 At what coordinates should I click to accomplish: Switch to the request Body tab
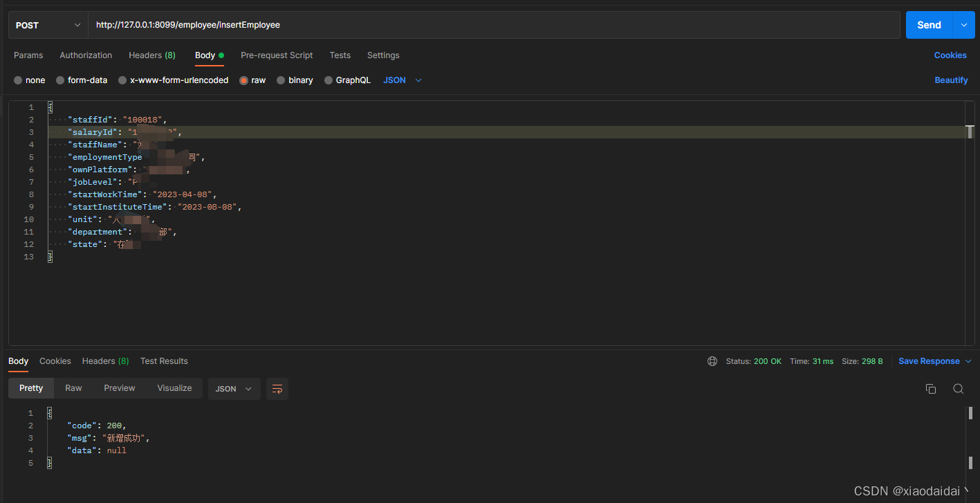(x=210, y=55)
